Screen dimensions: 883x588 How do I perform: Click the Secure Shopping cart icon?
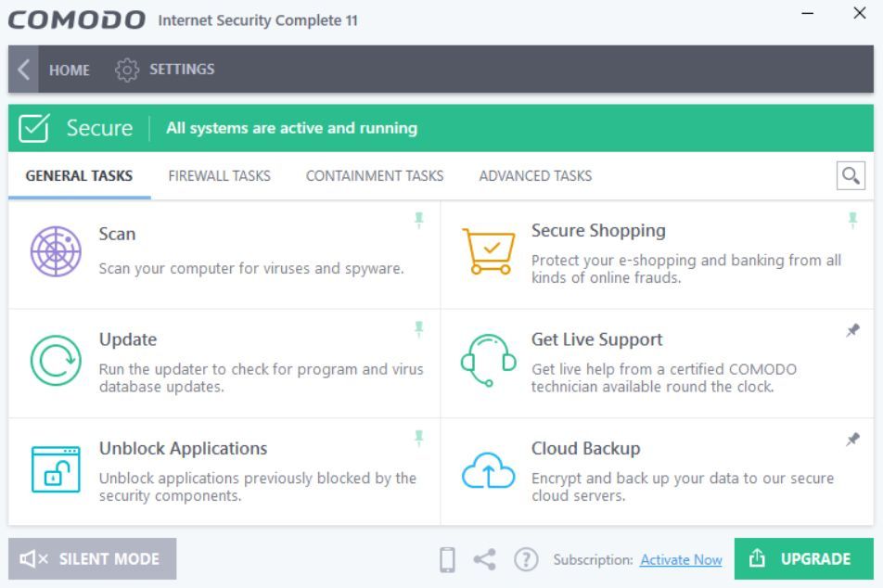pyautogui.click(x=488, y=251)
